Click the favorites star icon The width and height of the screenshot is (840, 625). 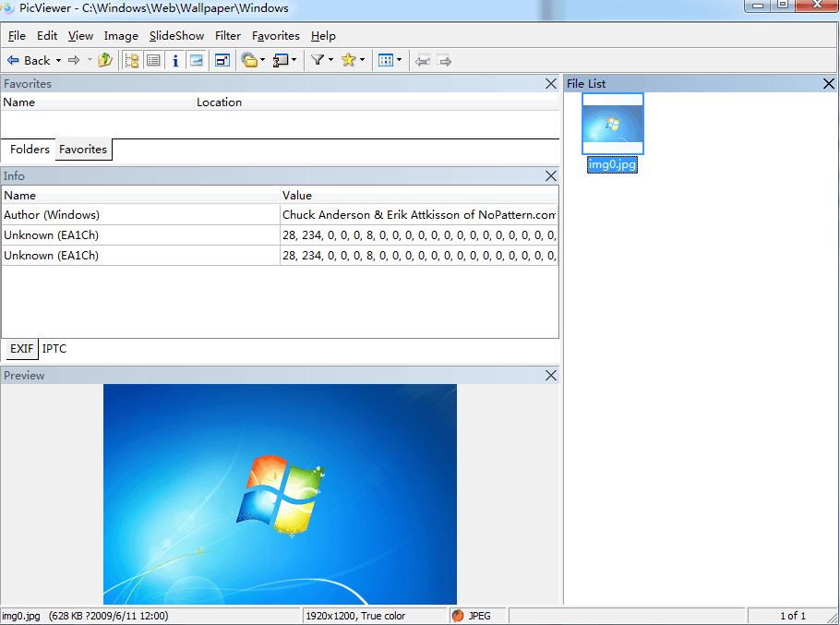click(348, 61)
